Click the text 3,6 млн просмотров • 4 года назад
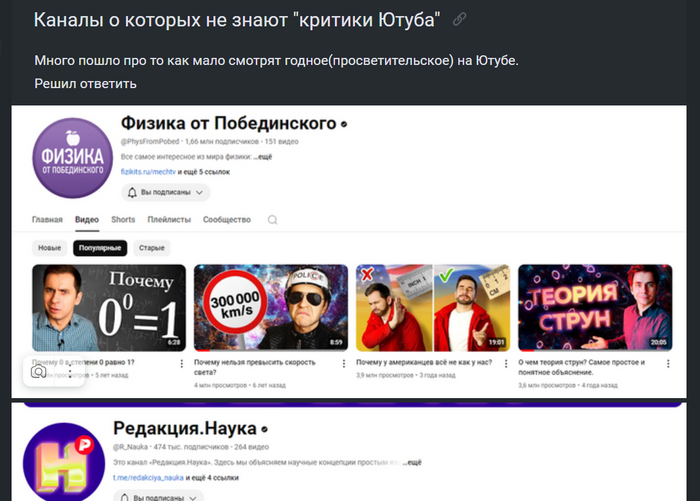 (568, 385)
